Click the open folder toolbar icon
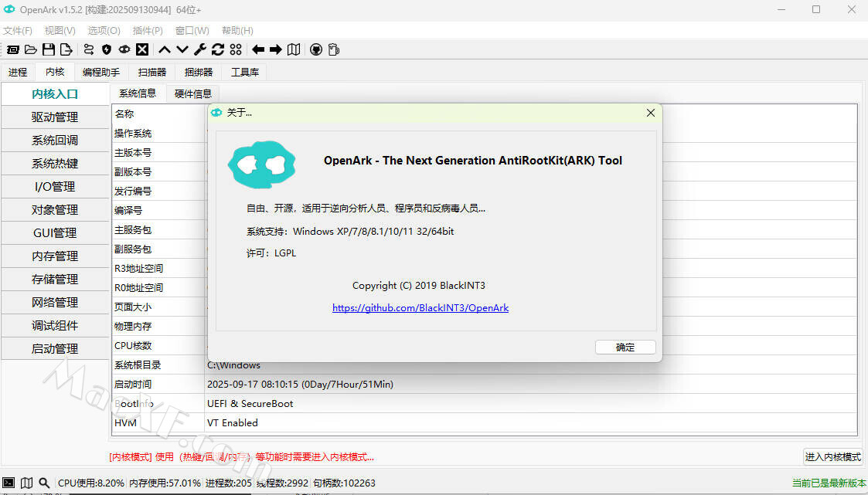Image resolution: width=868 pixels, height=495 pixels. pyautogui.click(x=31, y=49)
